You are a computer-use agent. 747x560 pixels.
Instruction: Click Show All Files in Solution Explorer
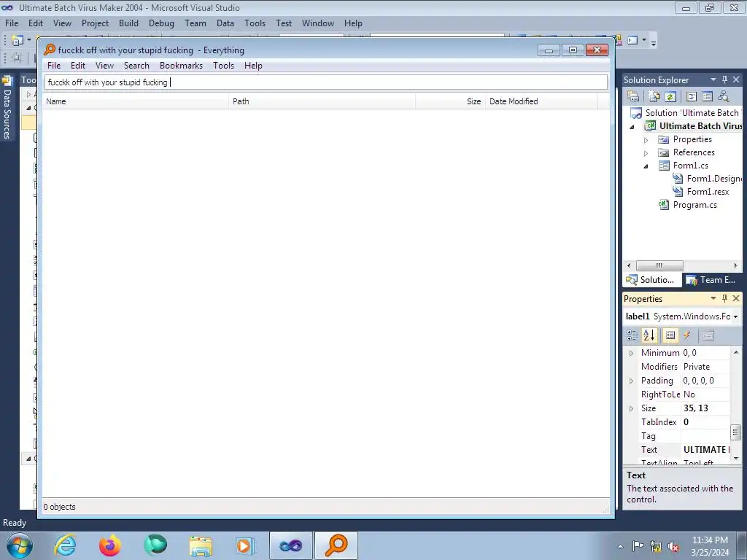click(654, 96)
